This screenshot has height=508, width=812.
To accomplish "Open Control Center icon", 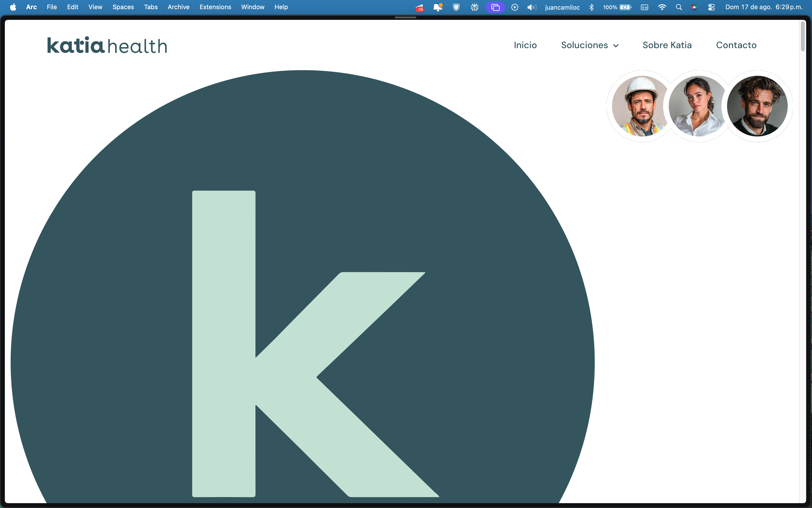I will [711, 7].
